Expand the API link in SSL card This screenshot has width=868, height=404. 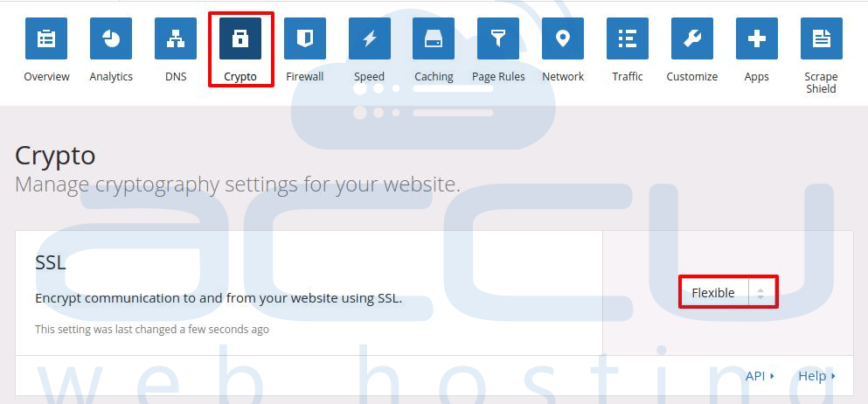pyautogui.click(x=760, y=376)
